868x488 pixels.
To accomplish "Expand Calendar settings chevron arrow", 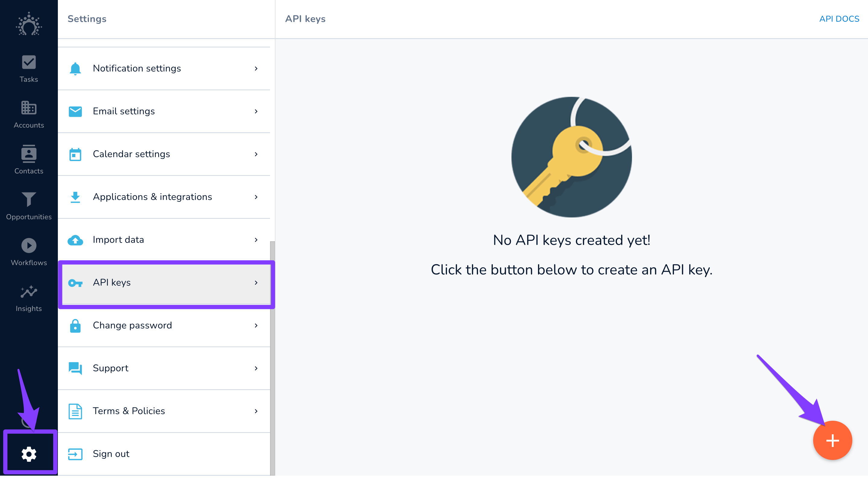I will point(256,154).
